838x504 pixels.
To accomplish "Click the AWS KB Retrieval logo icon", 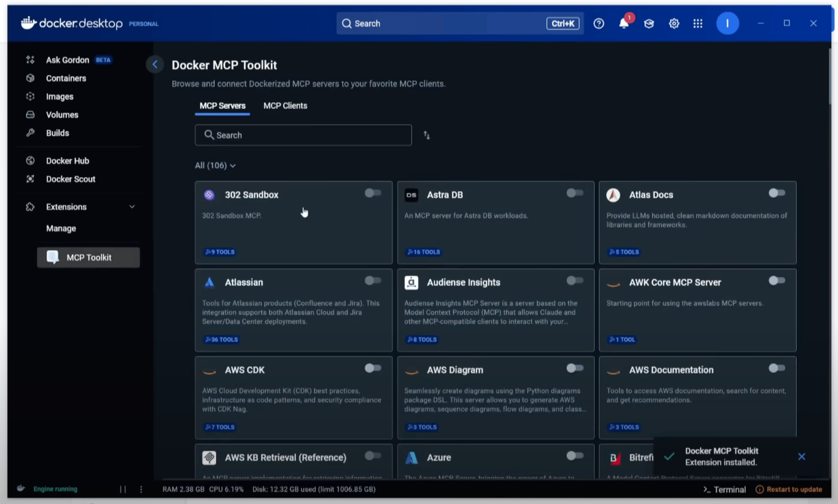I will point(209,457).
